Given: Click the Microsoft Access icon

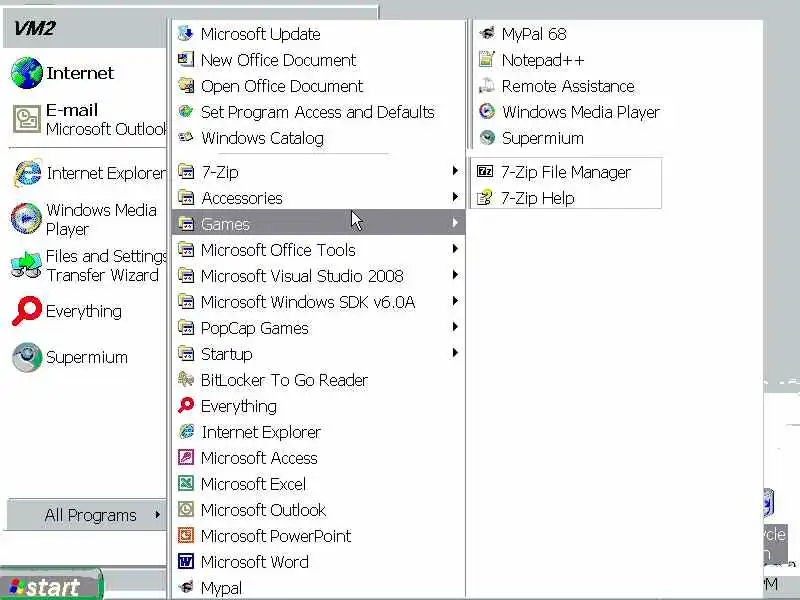Looking at the screenshot, I should pyautogui.click(x=185, y=458).
